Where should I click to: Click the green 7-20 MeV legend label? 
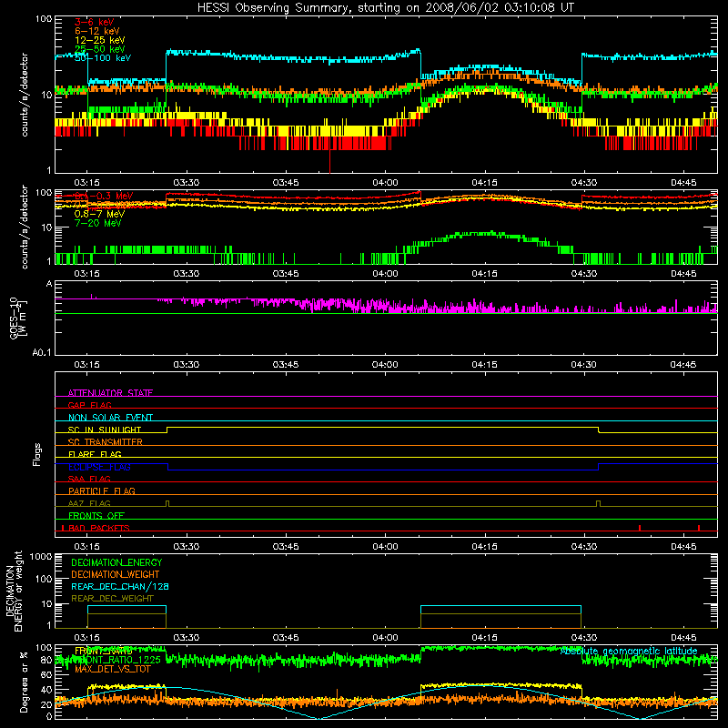97,223
